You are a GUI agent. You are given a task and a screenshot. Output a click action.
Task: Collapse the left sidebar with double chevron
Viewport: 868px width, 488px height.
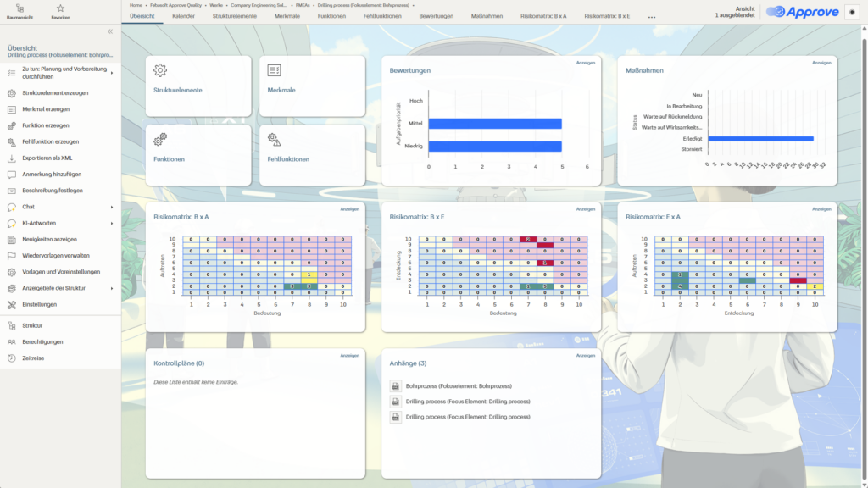(109, 30)
